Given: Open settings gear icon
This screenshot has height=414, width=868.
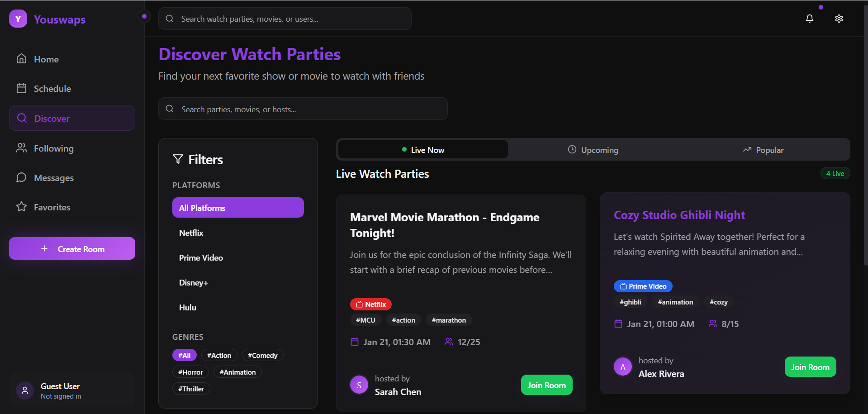Looking at the screenshot, I should pos(839,19).
